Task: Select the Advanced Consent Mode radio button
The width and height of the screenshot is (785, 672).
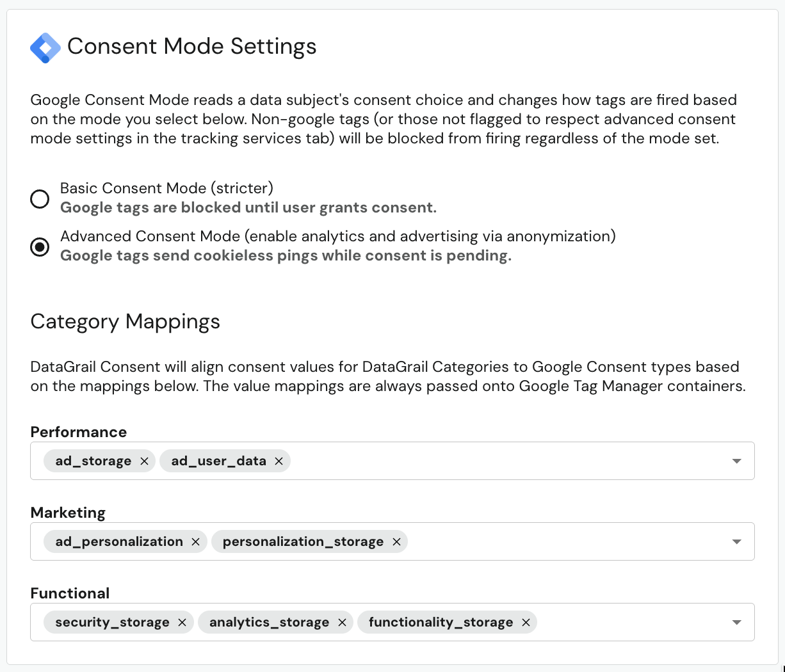Action: tap(40, 247)
